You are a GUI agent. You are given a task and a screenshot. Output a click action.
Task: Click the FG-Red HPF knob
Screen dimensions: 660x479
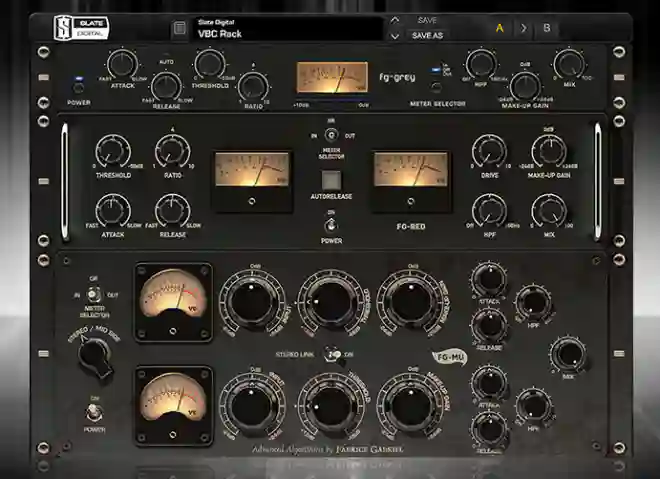click(x=490, y=211)
